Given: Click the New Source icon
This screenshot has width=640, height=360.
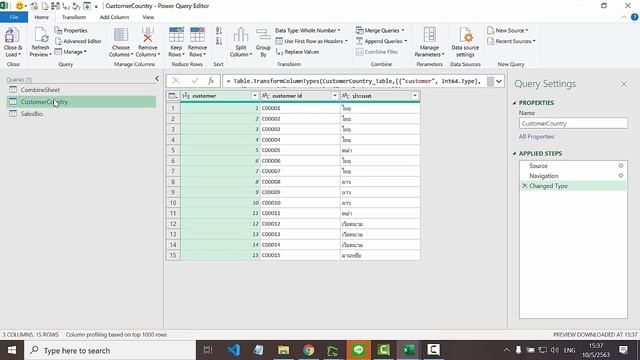Looking at the screenshot, I should (x=491, y=31).
